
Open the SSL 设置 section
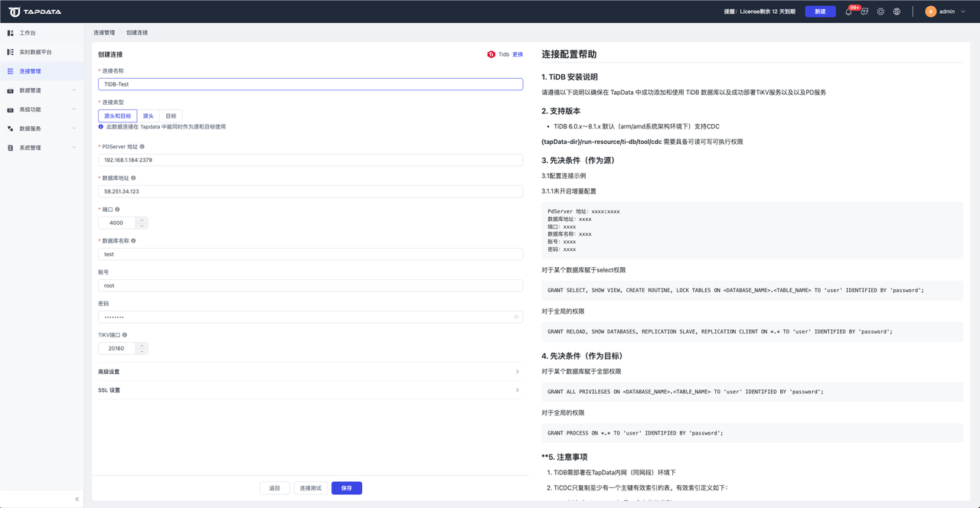pyautogui.click(x=309, y=390)
